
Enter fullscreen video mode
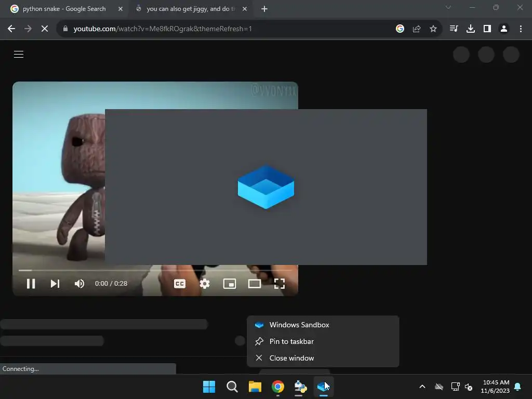[x=279, y=284]
